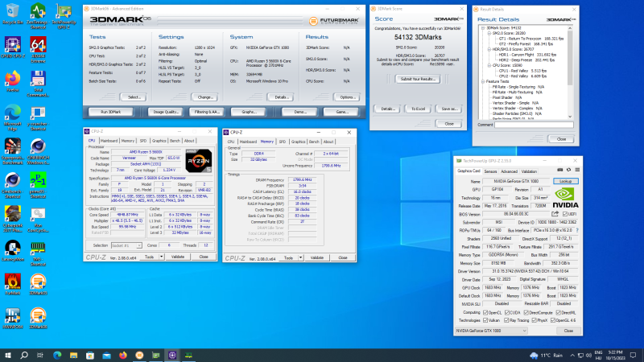Image resolution: width=644 pixels, height=362 pixels.
Task: Open the TM5 shortcut desktop icon
Action: click(38, 253)
